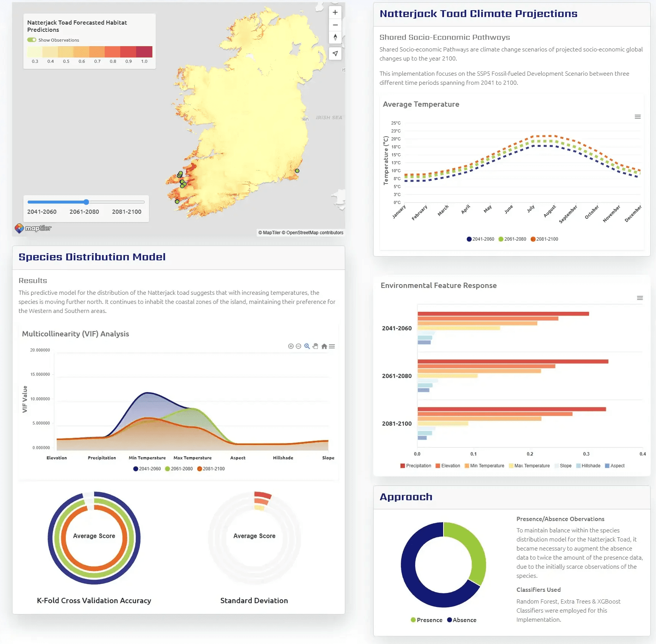Viewport: 656px width, 644px height.
Task: Open VIF Analysis chart hamburger menu
Action: point(332,346)
